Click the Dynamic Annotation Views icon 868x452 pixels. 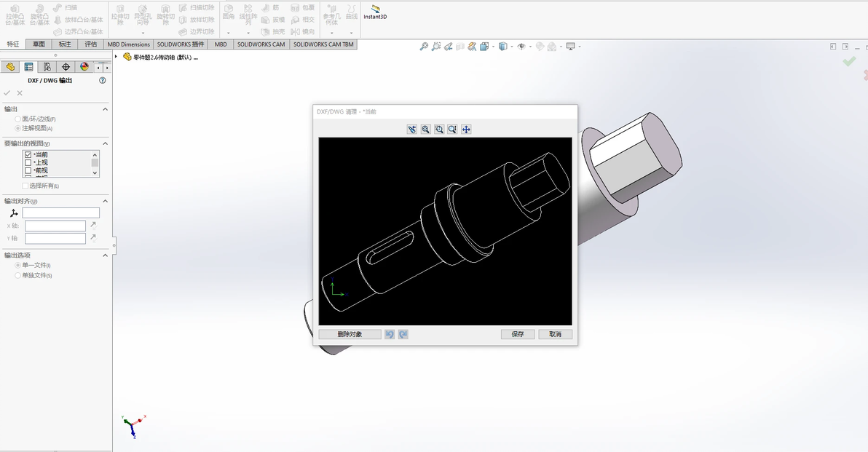click(472, 47)
